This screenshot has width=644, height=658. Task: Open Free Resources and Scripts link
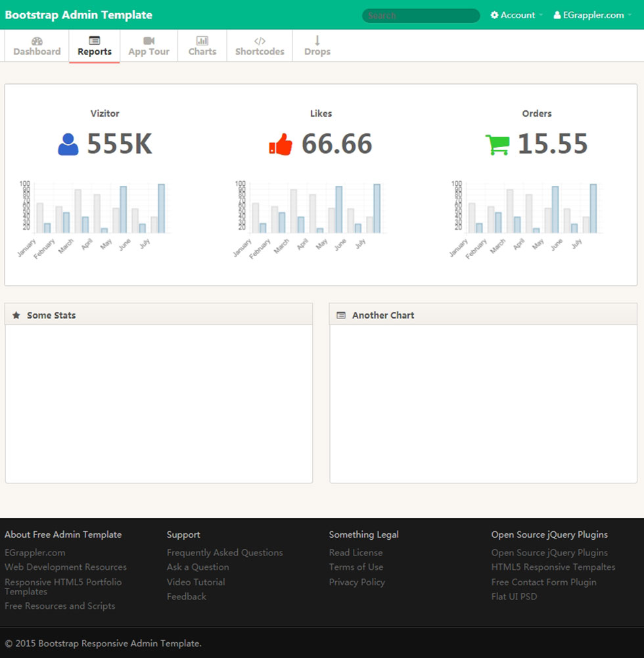(x=60, y=606)
